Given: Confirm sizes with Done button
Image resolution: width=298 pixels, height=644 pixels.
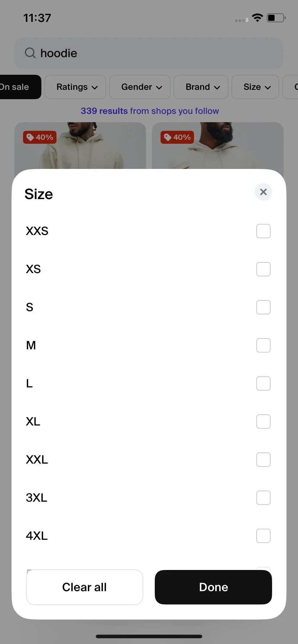Looking at the screenshot, I should click(x=213, y=587).
